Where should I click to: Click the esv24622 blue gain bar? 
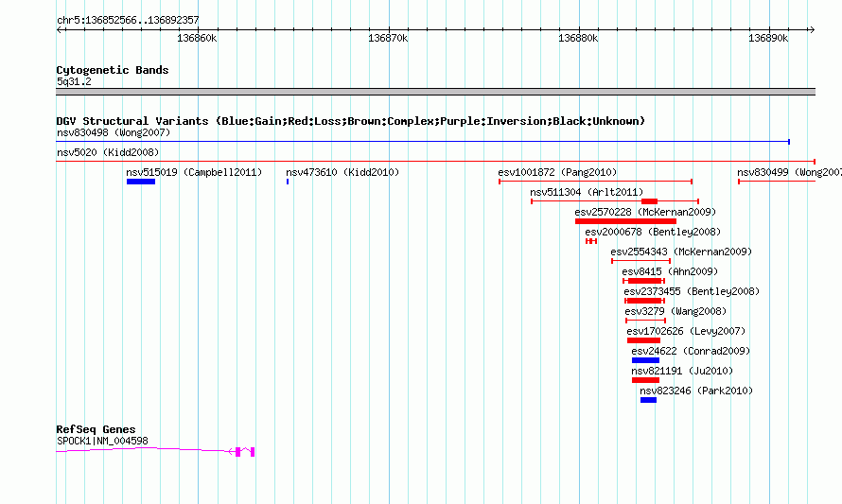pyautogui.click(x=645, y=360)
